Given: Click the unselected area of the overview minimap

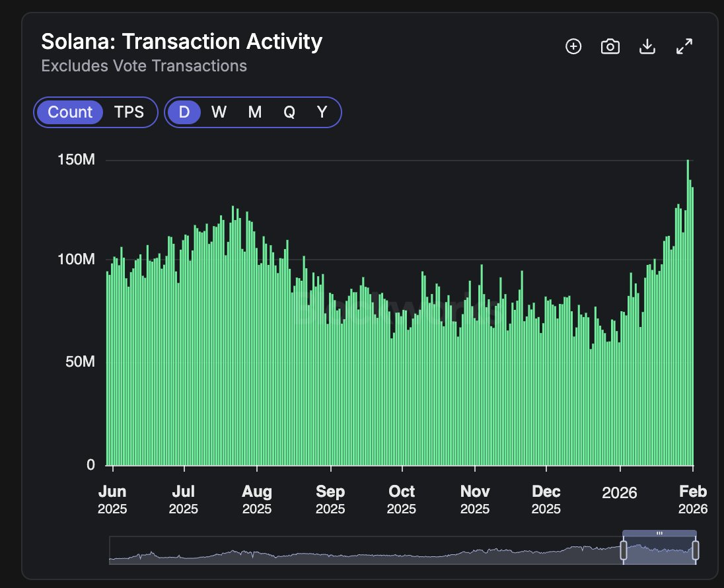Looking at the screenshot, I should (363, 552).
